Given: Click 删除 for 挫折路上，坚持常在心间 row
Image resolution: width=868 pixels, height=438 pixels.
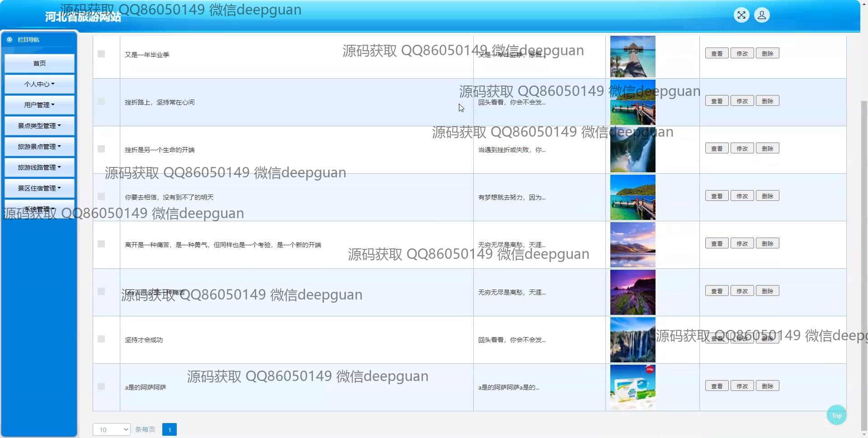Looking at the screenshot, I should click(x=767, y=101).
